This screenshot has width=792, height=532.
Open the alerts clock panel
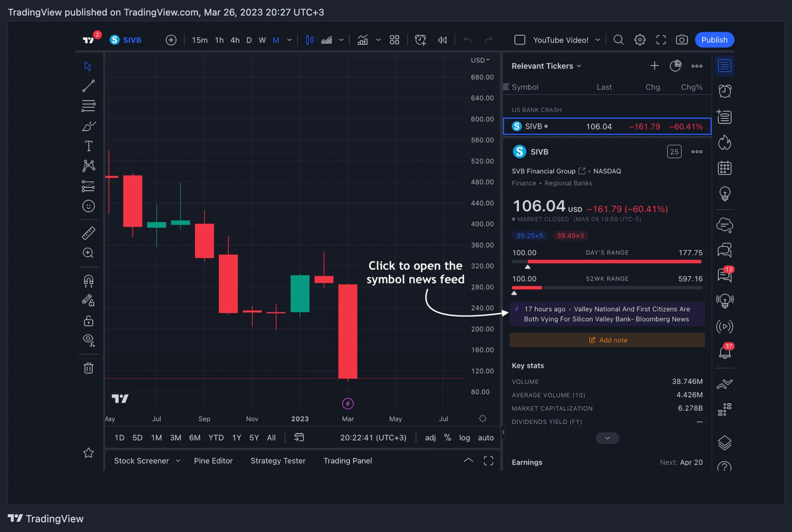pos(724,91)
